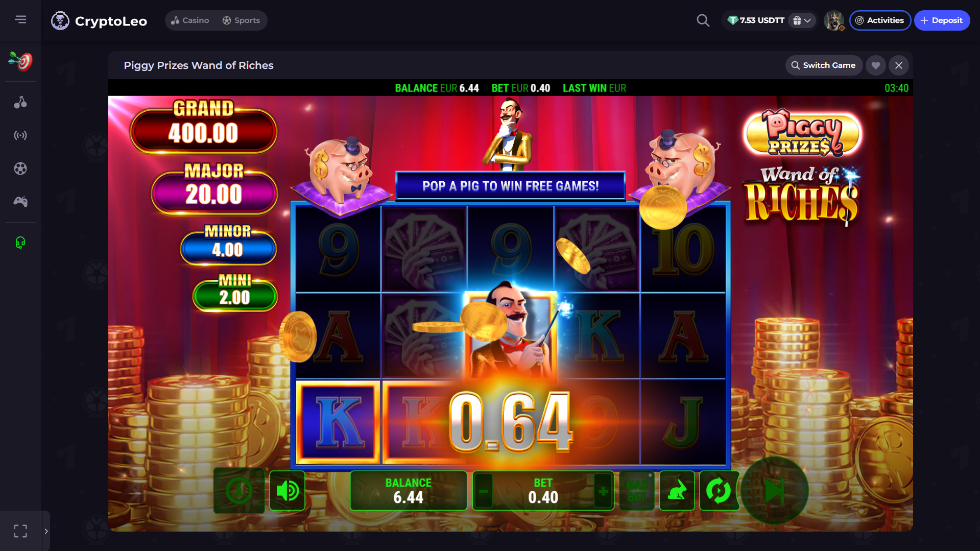
Task: Click the soccer ball sidebar icon
Action: pos(20,169)
